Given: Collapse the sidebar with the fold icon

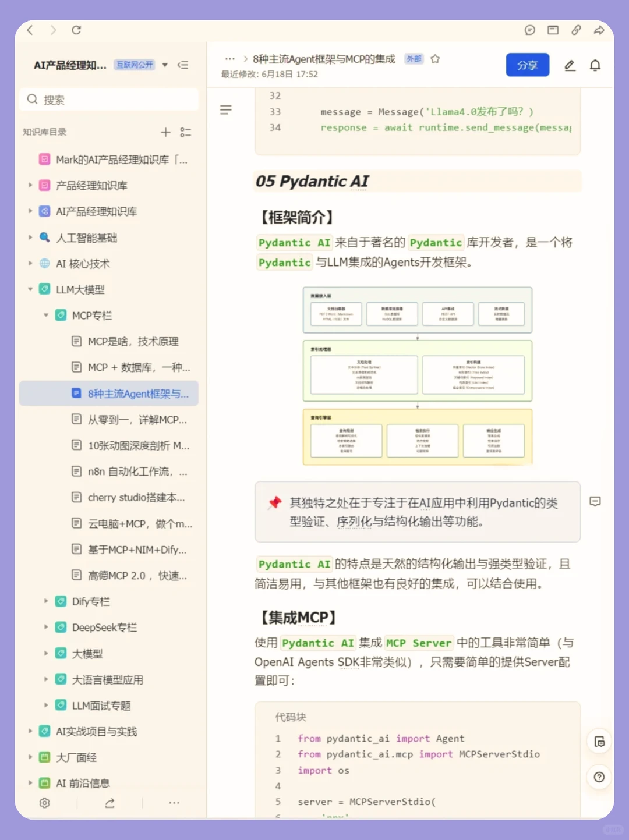Looking at the screenshot, I should 183,65.
